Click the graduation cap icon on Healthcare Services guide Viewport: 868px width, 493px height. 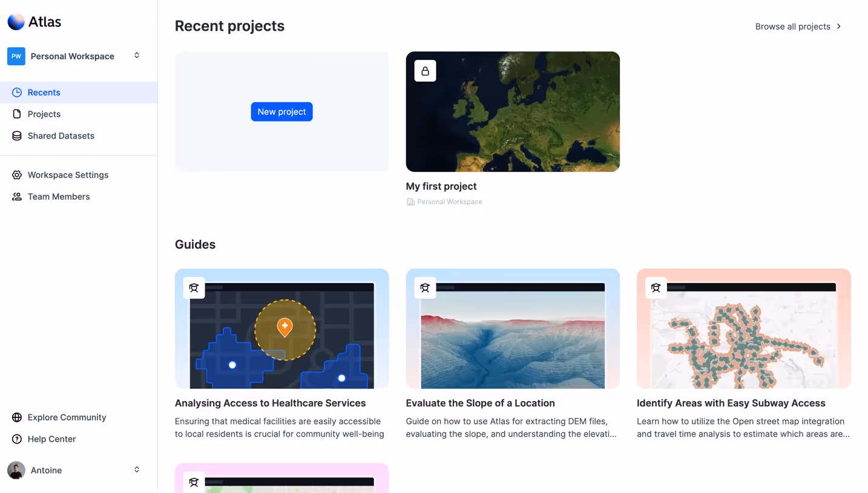point(194,288)
